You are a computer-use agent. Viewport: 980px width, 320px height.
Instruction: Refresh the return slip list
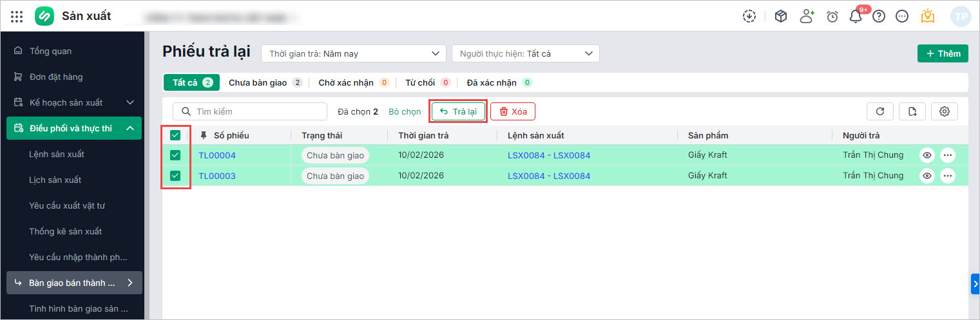tap(880, 111)
